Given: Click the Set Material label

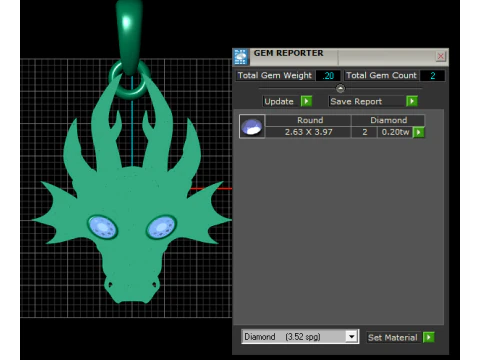Looking at the screenshot, I should (x=393, y=338).
